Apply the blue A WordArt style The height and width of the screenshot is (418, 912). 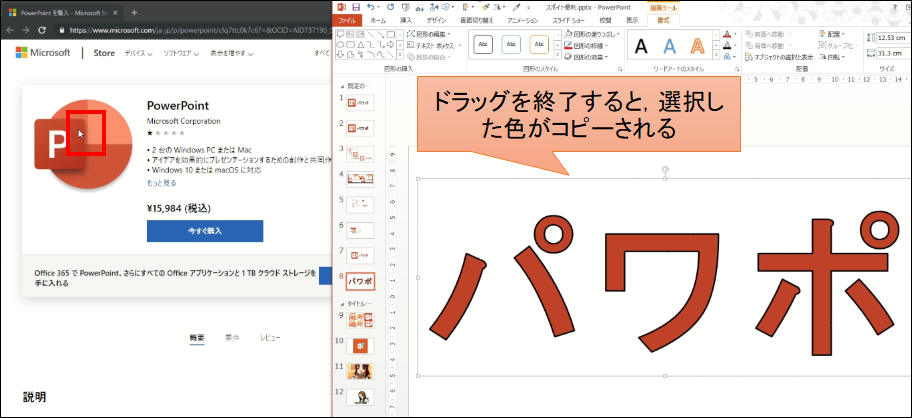(x=669, y=46)
